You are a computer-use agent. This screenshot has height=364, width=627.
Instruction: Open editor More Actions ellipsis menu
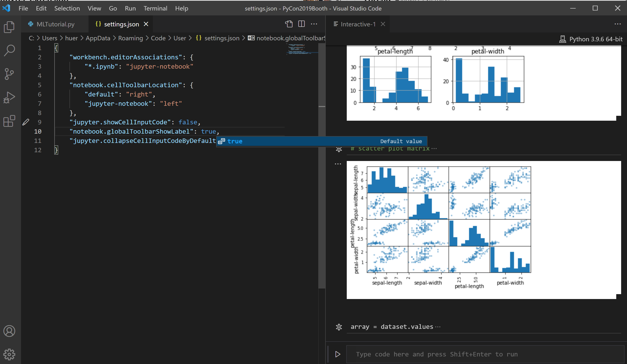click(x=314, y=24)
